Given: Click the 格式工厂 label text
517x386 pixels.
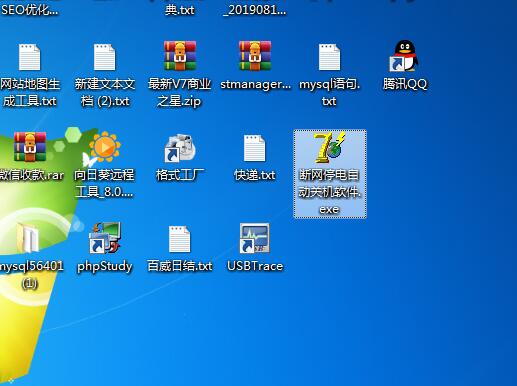Looking at the screenshot, I should 180,175.
